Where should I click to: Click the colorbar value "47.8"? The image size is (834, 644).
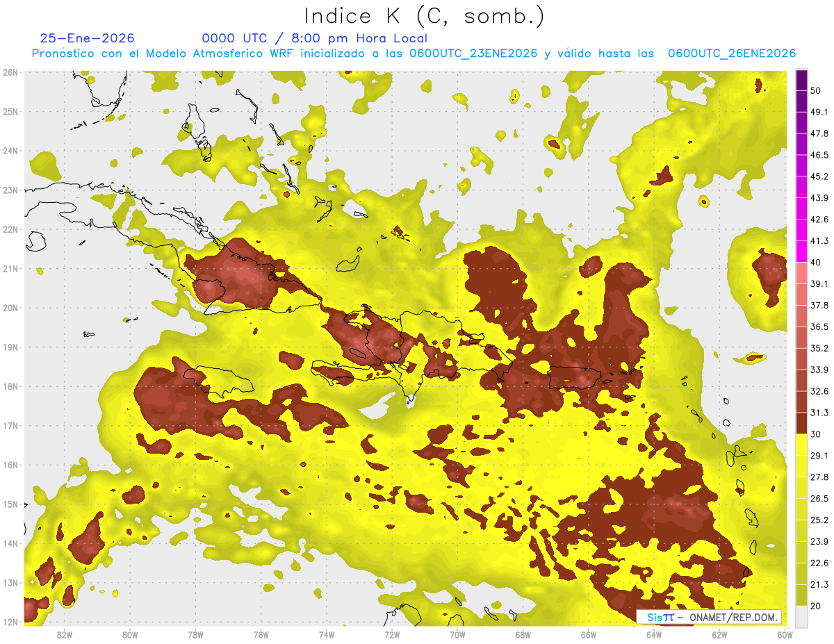819,133
